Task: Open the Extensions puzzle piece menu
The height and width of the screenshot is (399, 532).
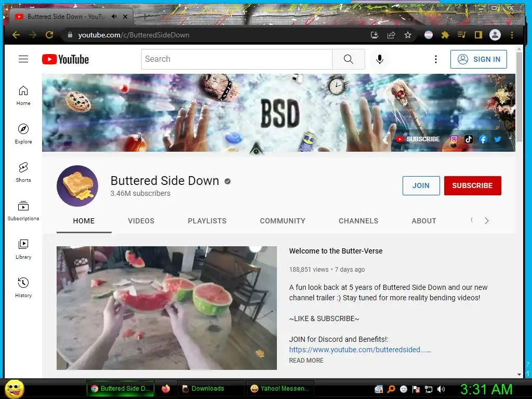Action: pyautogui.click(x=445, y=35)
